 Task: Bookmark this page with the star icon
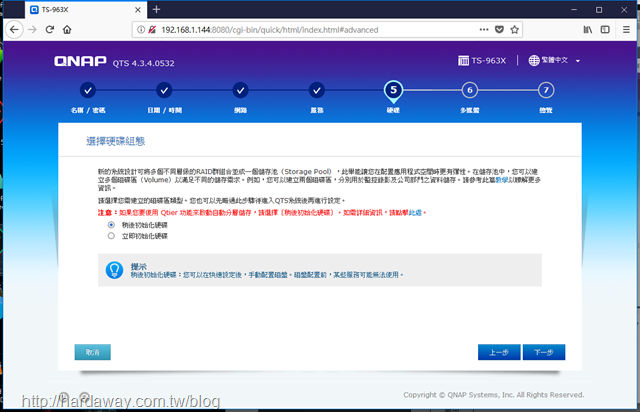514,29
